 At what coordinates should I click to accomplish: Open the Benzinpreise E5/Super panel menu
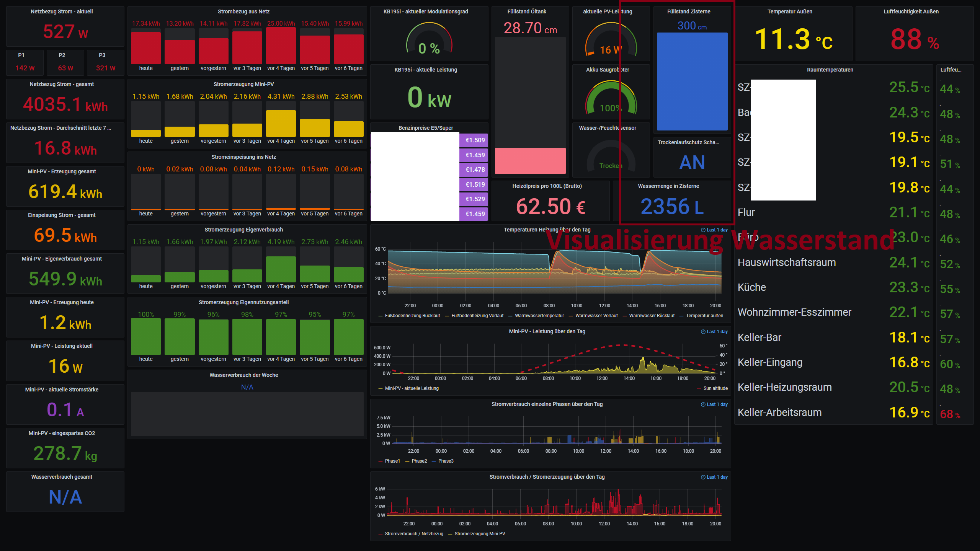pos(426,128)
